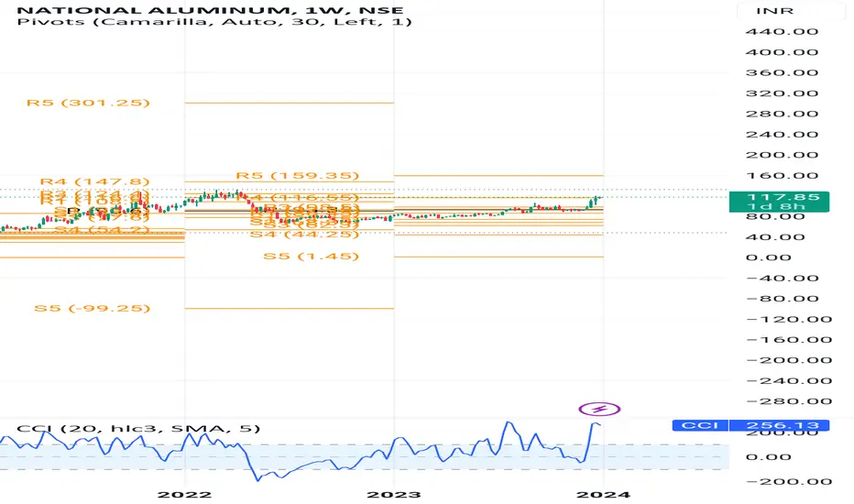This screenshot has width=854, height=504.
Task: Select the R4 (147.8) pivot label
Action: [94, 181]
